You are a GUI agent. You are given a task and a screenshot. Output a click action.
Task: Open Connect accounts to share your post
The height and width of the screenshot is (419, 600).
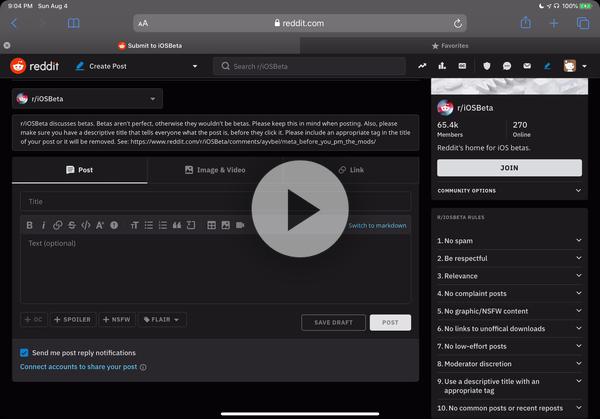tap(78, 367)
